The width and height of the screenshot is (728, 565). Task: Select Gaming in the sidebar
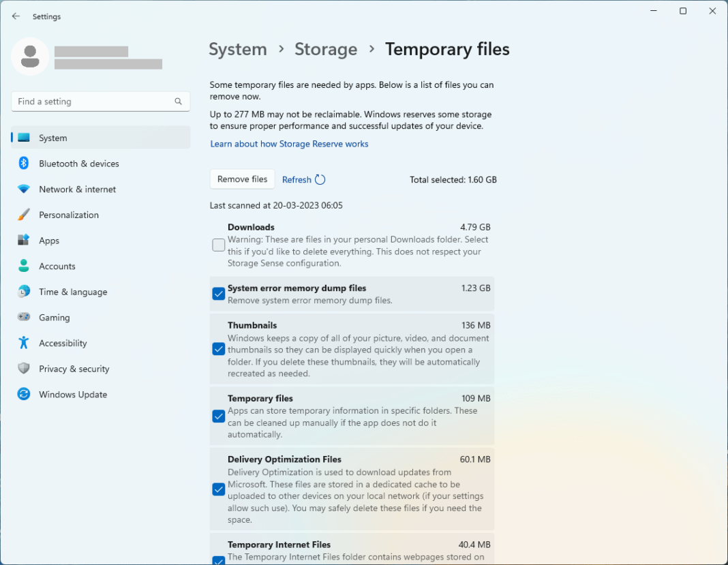(100, 318)
